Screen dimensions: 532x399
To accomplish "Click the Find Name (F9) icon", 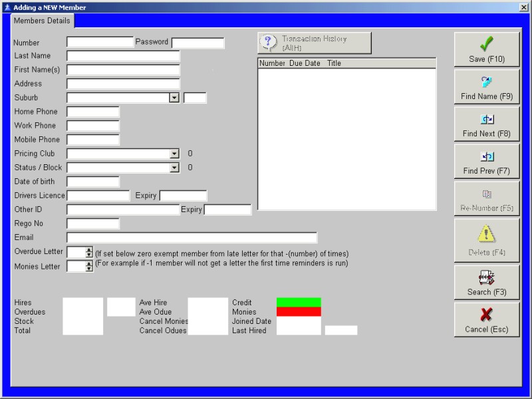I will 487,82.
